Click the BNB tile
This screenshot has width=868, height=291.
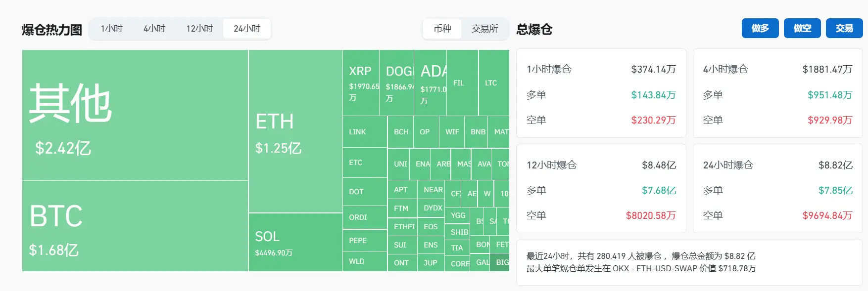476,132
